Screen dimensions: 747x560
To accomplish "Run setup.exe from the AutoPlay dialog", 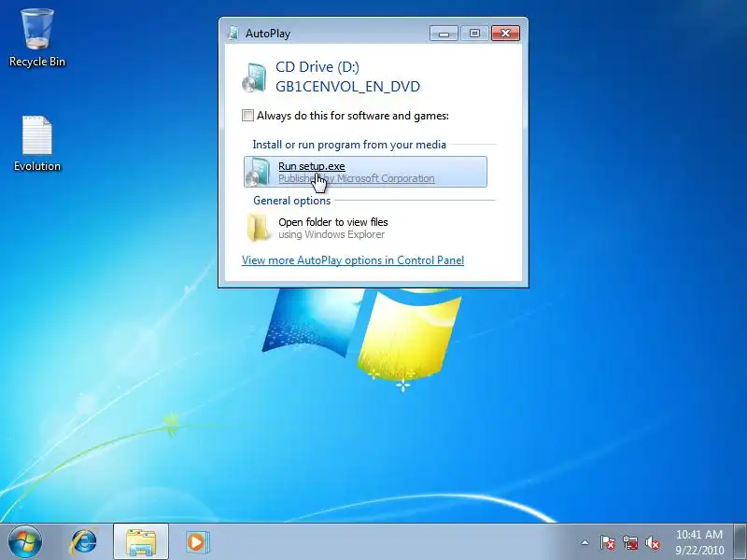I will 365,172.
